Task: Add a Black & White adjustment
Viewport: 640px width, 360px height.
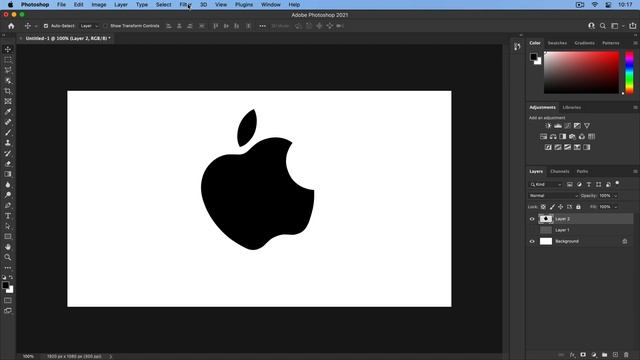Action: (x=562, y=137)
